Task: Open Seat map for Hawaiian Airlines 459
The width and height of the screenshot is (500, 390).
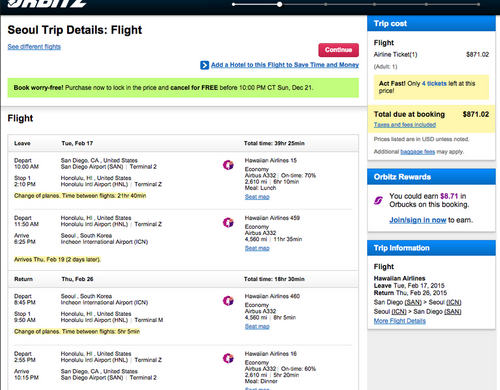Action: (x=257, y=248)
